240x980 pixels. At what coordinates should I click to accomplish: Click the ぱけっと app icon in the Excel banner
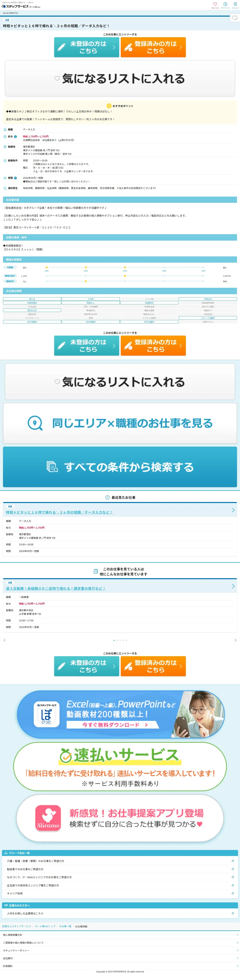46,714
